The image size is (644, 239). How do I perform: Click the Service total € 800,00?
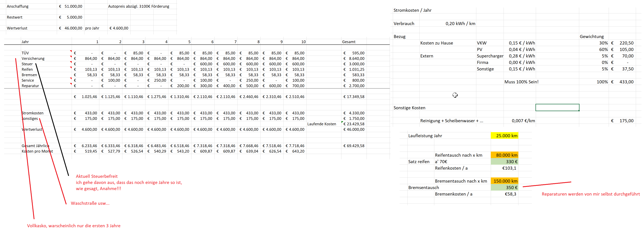[354, 80]
